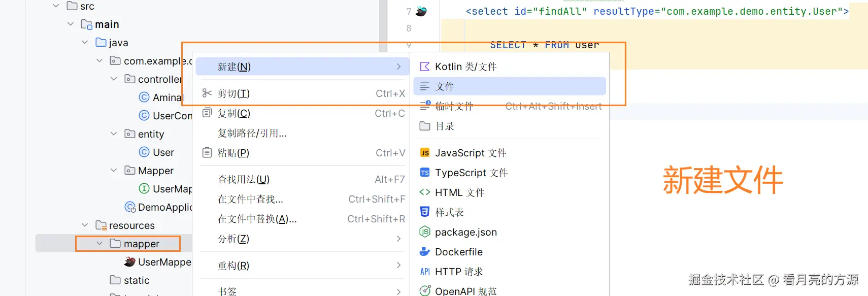Choose 查找用法(U) menu item
Image resolution: width=868 pixels, height=296 pixels.
pyautogui.click(x=302, y=179)
